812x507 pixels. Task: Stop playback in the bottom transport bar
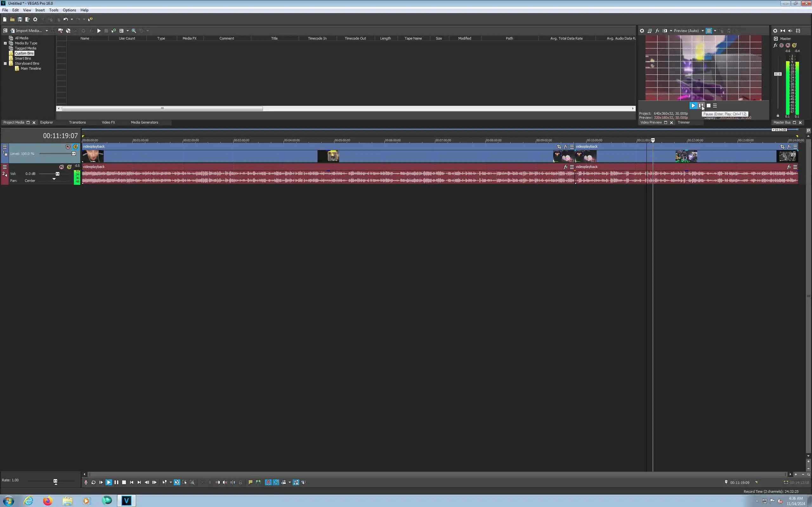coord(124,482)
